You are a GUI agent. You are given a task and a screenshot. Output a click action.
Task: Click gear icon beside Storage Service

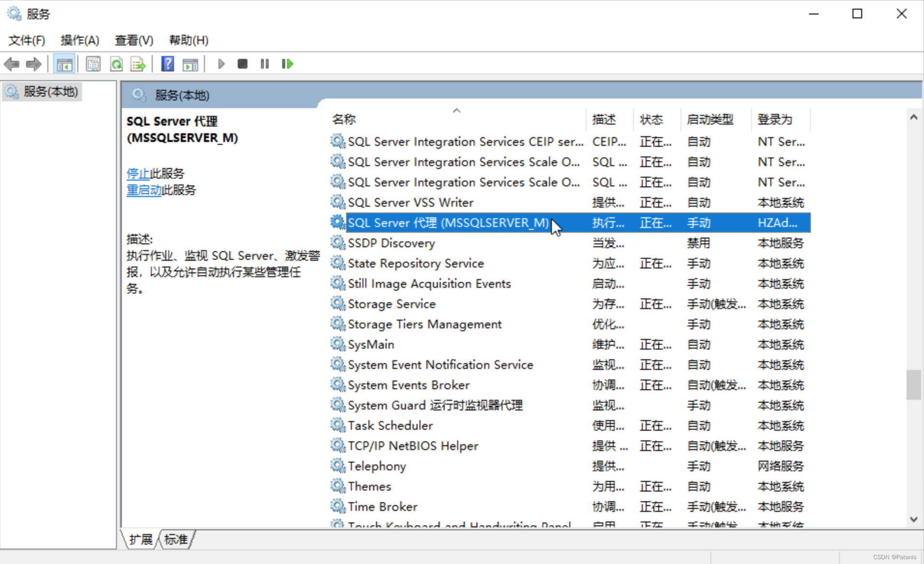click(x=338, y=303)
